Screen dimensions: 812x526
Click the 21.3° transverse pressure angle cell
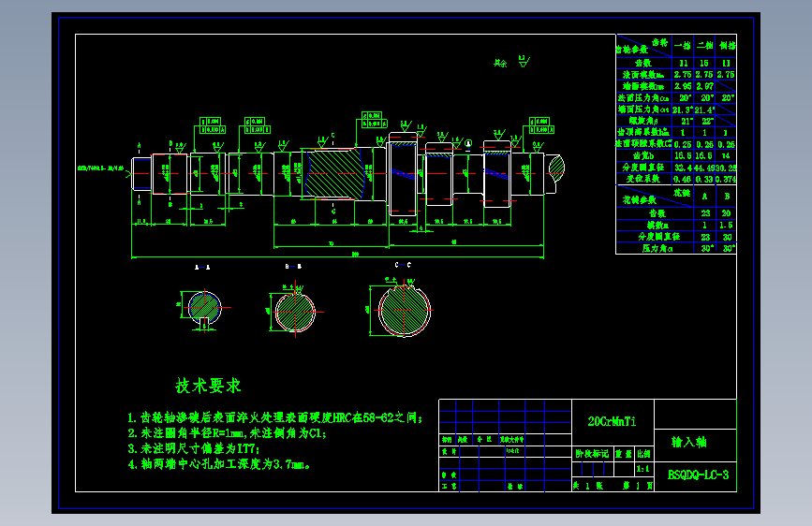tap(683, 110)
